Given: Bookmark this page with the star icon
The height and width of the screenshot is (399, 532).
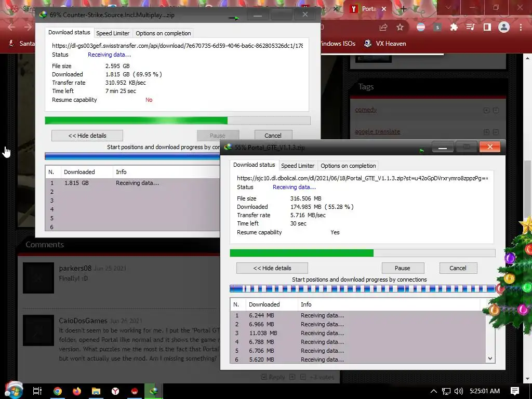Looking at the screenshot, I should coord(400,27).
